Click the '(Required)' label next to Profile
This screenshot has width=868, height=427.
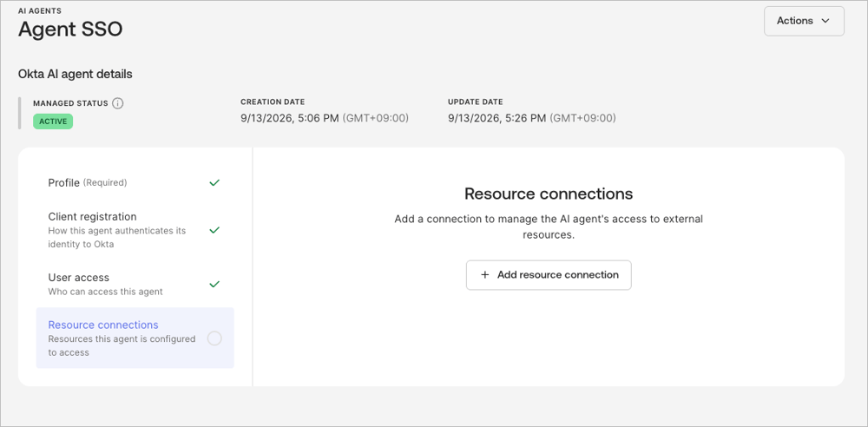pyautogui.click(x=105, y=182)
